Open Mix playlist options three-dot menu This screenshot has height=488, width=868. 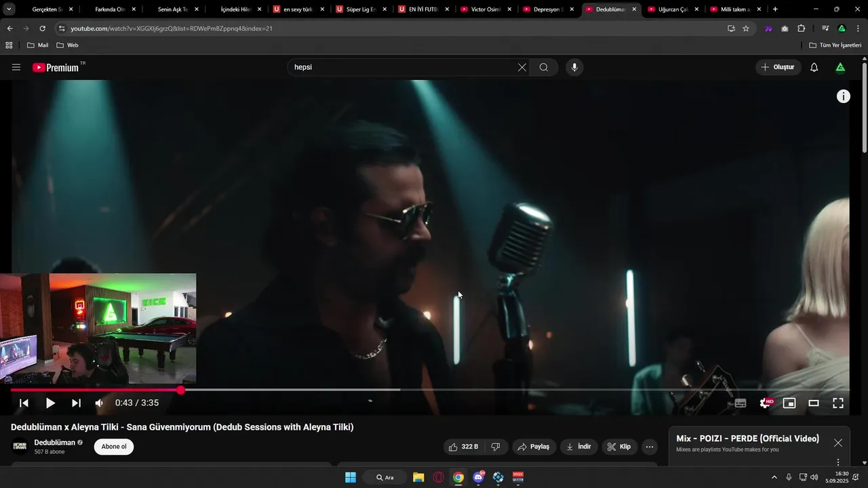[838, 462]
